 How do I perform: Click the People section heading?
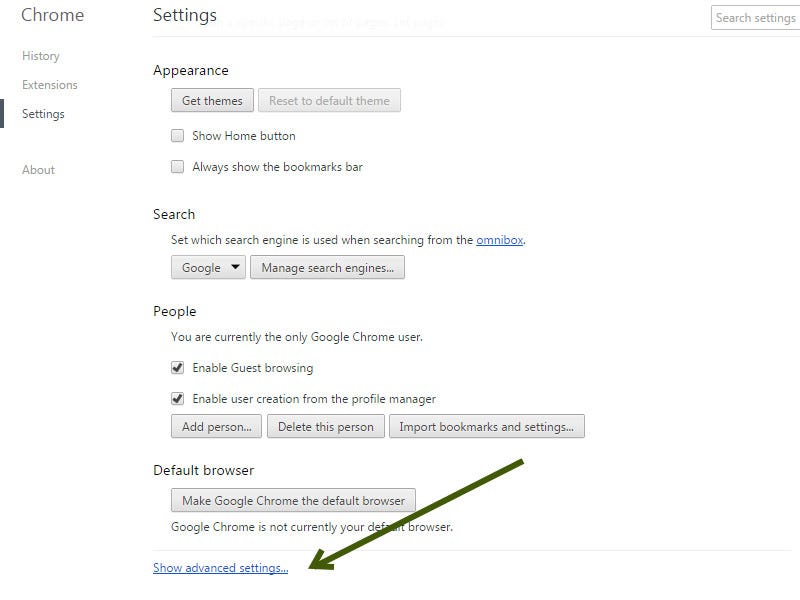point(174,311)
